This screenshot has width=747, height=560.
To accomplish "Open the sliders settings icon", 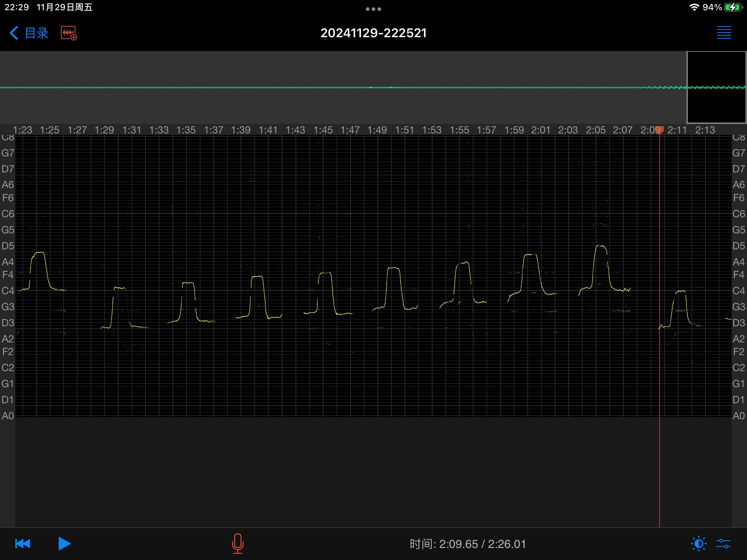I will [x=723, y=544].
